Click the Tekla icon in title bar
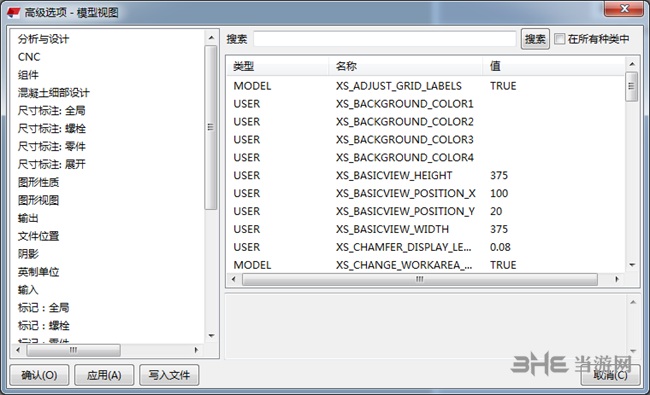Image resolution: width=650 pixels, height=395 pixels. tap(13, 12)
